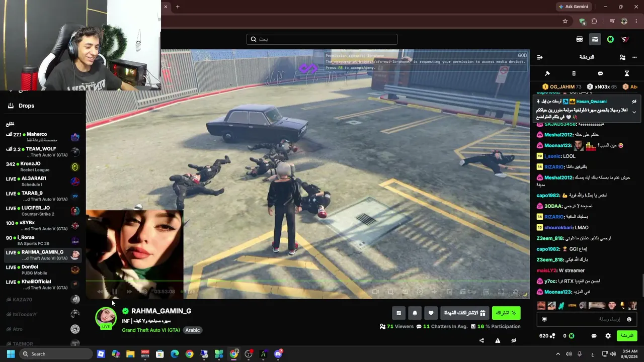Open the clip/theatre icon in top bar

click(x=580, y=39)
